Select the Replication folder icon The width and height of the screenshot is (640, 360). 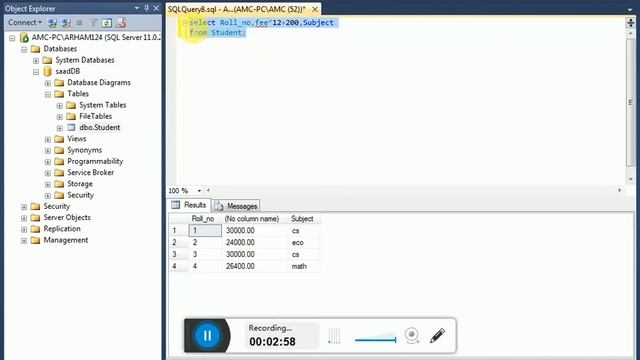tap(36, 229)
